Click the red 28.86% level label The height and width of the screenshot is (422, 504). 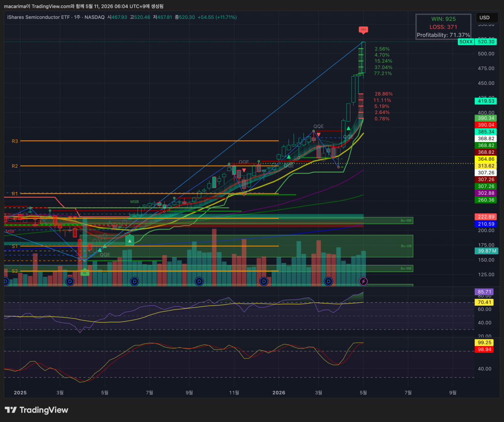click(x=384, y=94)
